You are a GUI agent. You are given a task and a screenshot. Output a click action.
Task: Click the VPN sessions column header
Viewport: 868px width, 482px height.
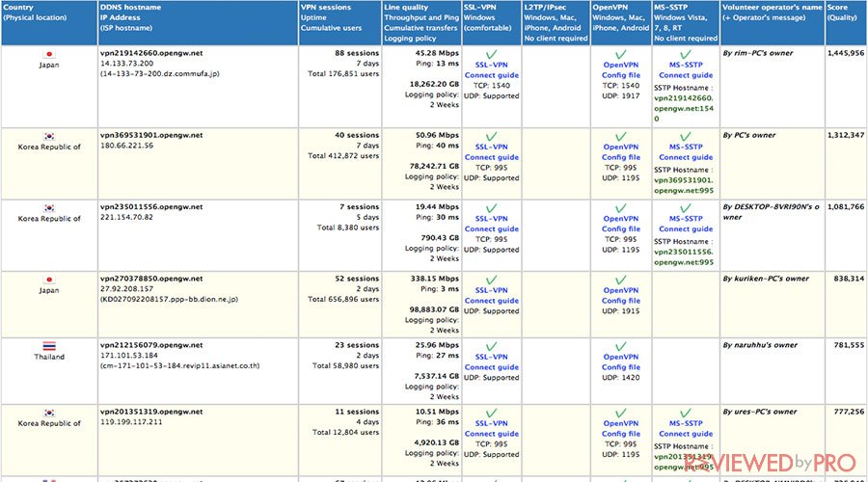pos(339,23)
